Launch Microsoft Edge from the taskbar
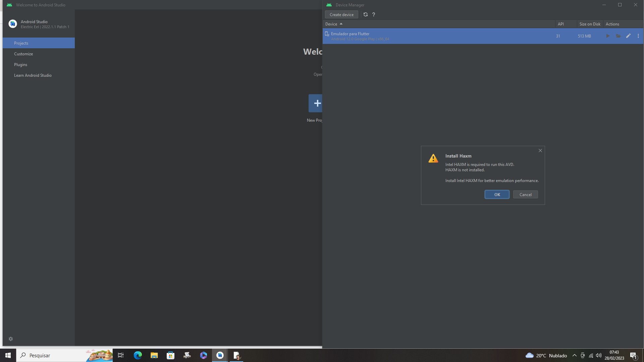Screen dimensions: 644x362 click(x=138, y=355)
